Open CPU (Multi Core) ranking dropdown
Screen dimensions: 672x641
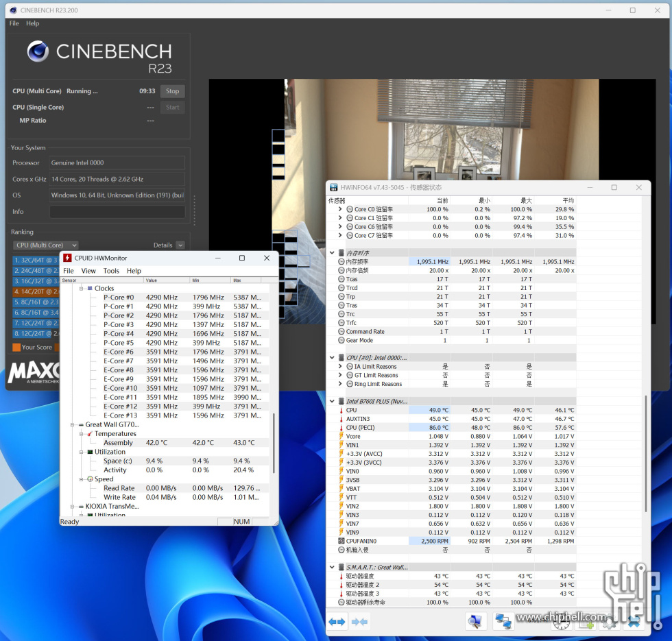click(45, 245)
